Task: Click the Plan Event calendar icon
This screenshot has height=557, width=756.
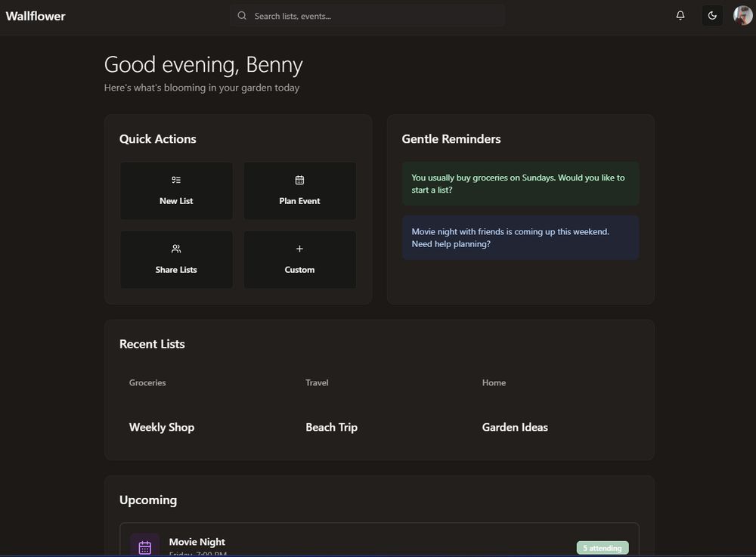Action: pyautogui.click(x=299, y=180)
